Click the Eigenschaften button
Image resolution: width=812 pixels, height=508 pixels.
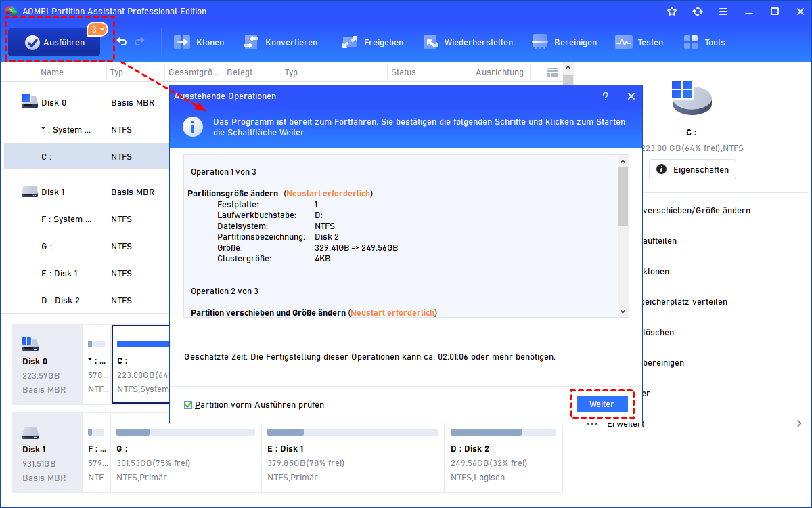click(x=692, y=169)
